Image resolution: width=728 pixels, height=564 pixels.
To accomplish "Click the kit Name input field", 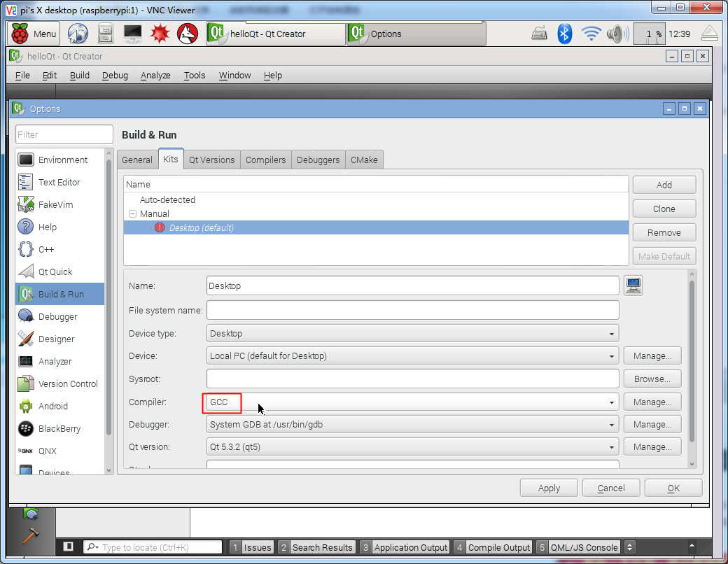I will 413,286.
